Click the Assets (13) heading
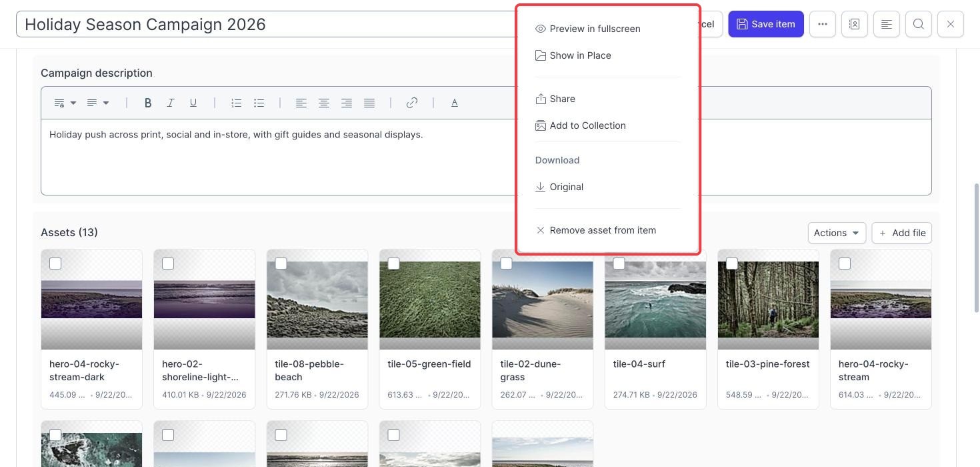The width and height of the screenshot is (980, 467). 69,232
